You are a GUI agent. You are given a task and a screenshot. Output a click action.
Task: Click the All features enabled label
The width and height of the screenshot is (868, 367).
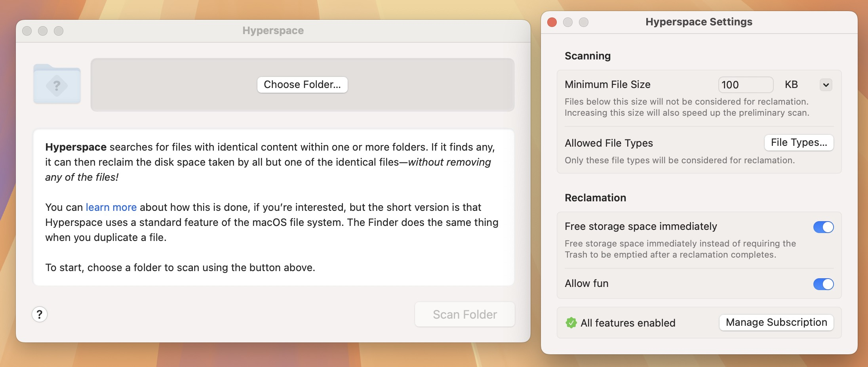point(628,323)
